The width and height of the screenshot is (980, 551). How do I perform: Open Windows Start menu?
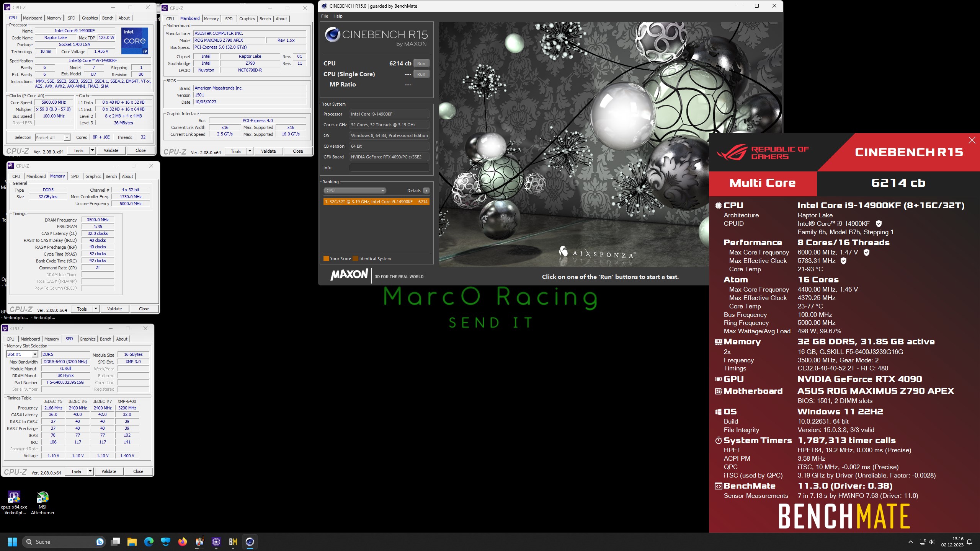(12, 542)
